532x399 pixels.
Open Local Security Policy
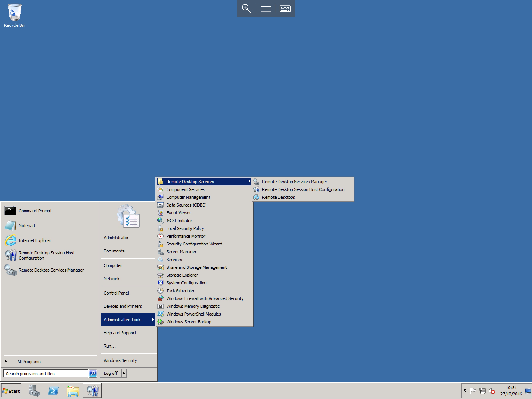click(204, 228)
